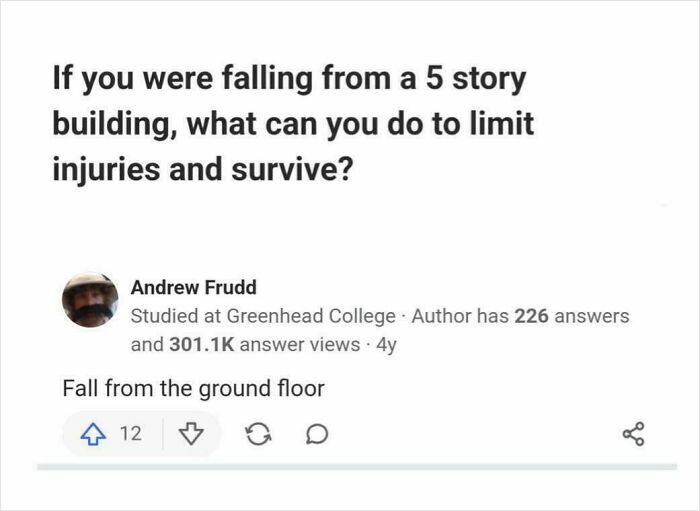Downvote the answer with the down arrow

coord(190,434)
